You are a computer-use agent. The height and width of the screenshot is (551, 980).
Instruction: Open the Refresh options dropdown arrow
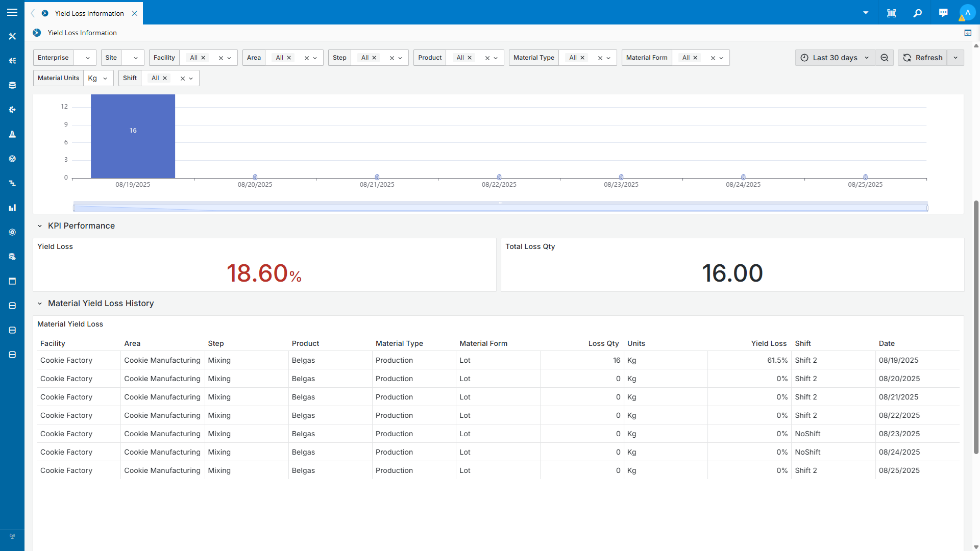(955, 58)
